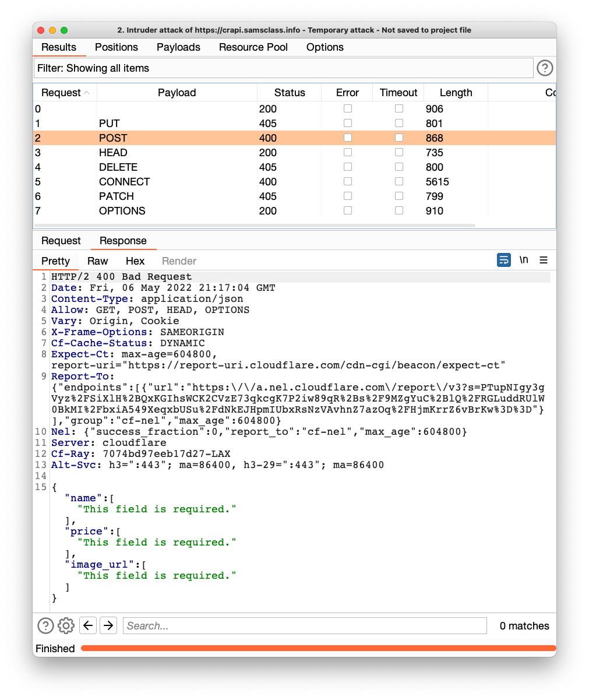Tick the Error checkbox for OPTIONS row
This screenshot has height=700, width=589.
click(x=348, y=210)
